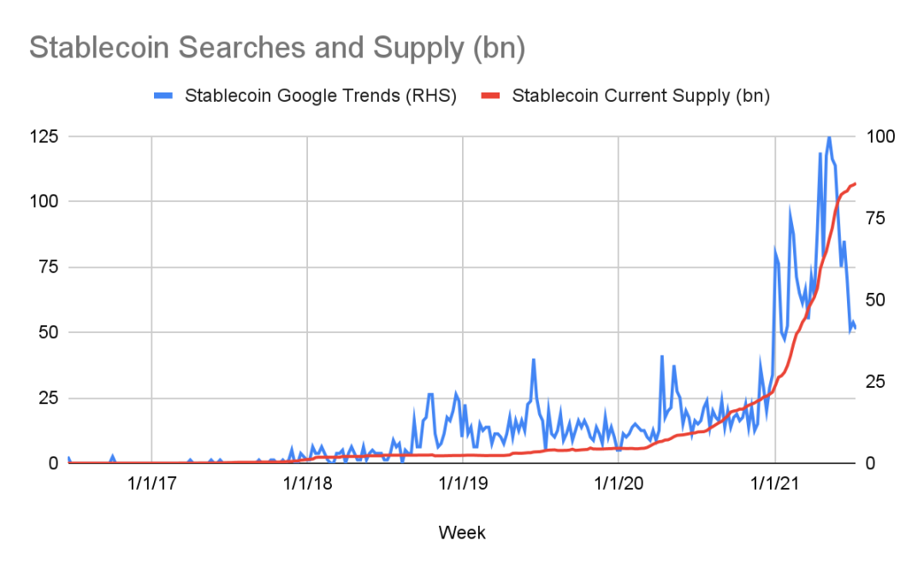Click the 1/1/18 x-axis label
This screenshot has height=572, width=924.
coord(308,484)
